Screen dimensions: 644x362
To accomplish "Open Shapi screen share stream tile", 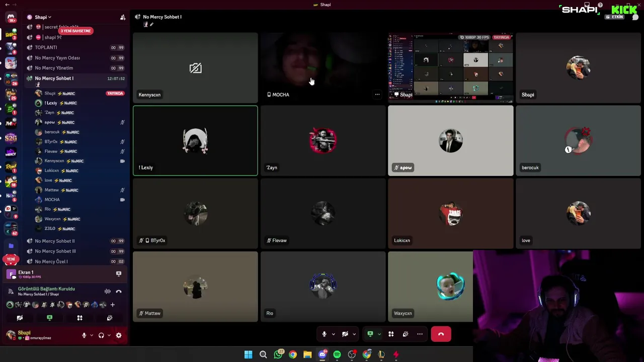I will point(451,68).
